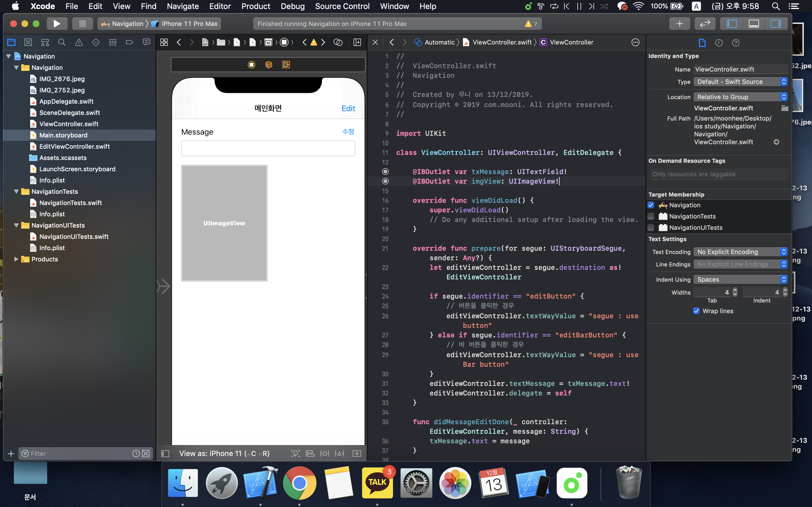The height and width of the screenshot is (507, 812).
Task: Open the Source Control menu
Action: point(342,6)
